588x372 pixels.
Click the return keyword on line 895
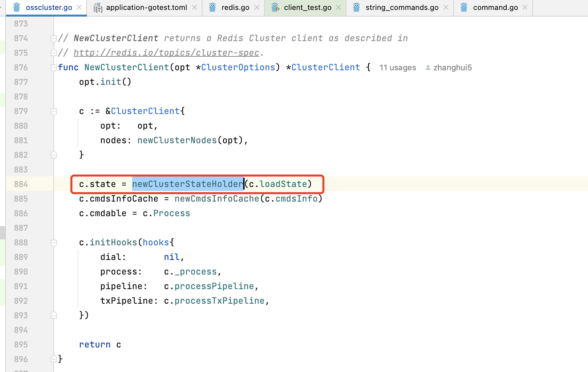(95, 344)
